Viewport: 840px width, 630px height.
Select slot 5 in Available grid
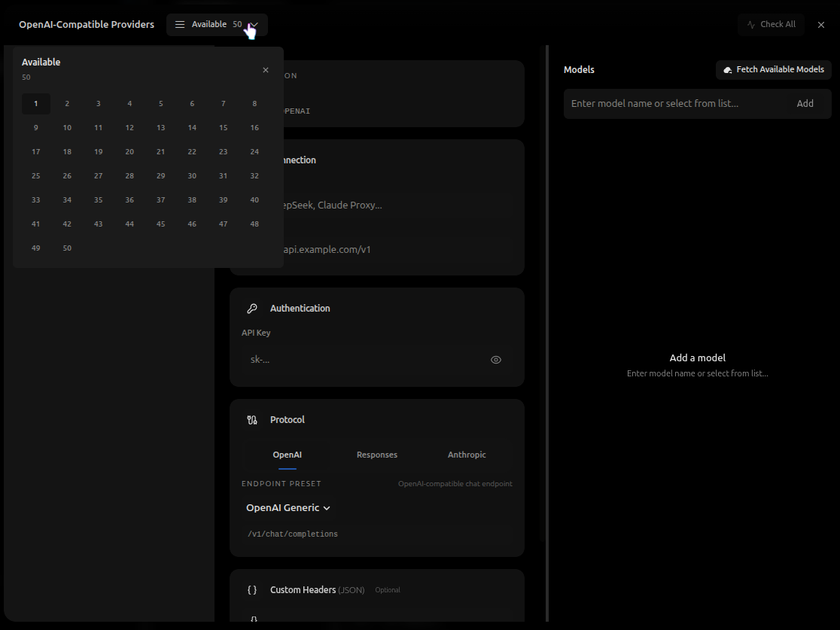(x=161, y=104)
